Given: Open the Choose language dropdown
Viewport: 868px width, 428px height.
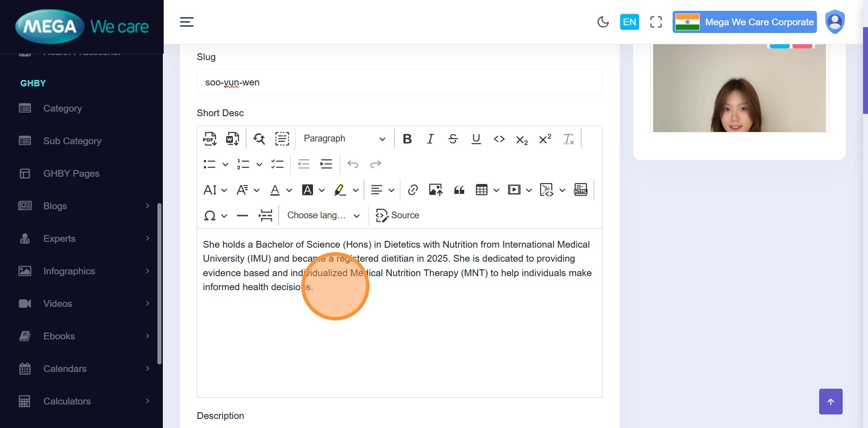Looking at the screenshot, I should [x=323, y=216].
